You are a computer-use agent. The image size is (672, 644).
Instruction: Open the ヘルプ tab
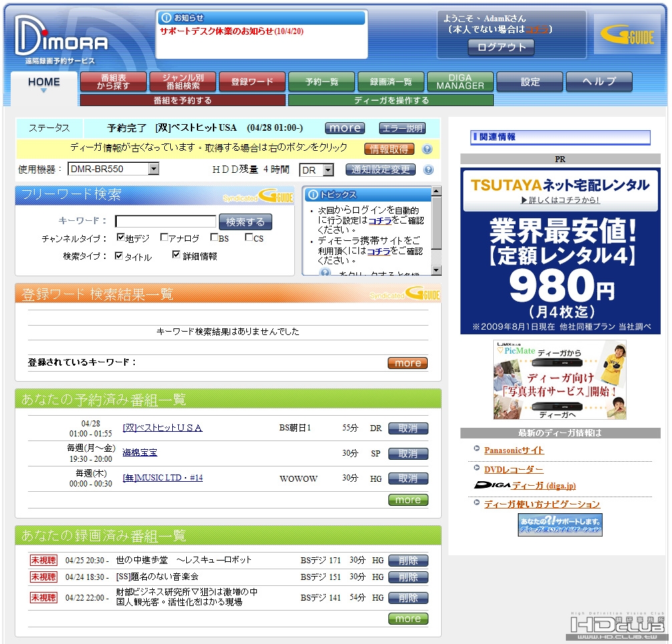(x=599, y=81)
